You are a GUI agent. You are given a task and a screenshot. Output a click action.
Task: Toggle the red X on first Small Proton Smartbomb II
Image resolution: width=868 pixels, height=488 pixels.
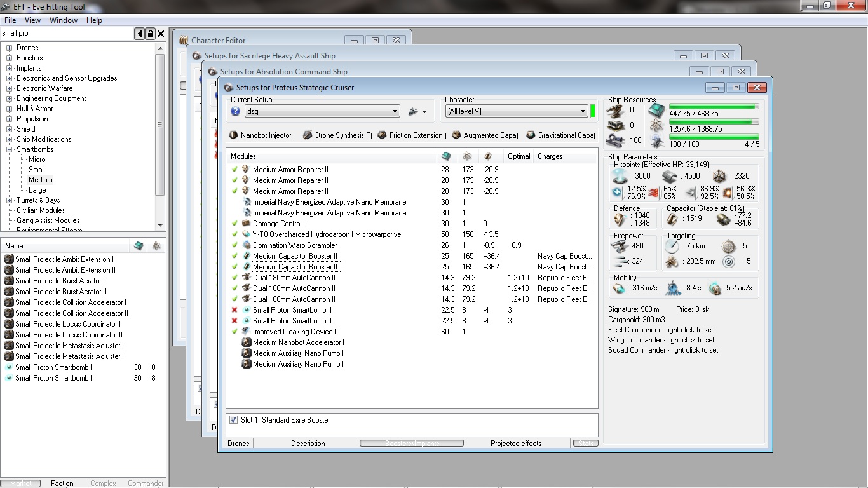pos(234,310)
